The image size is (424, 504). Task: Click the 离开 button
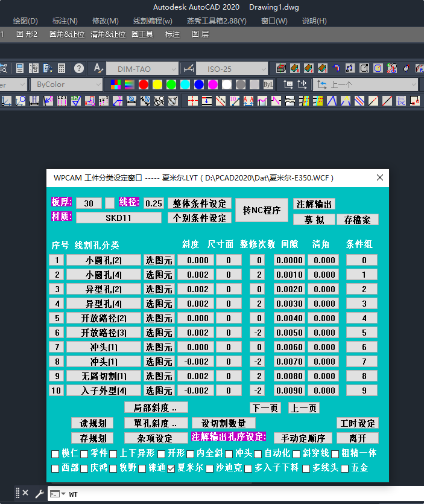tap(358, 438)
